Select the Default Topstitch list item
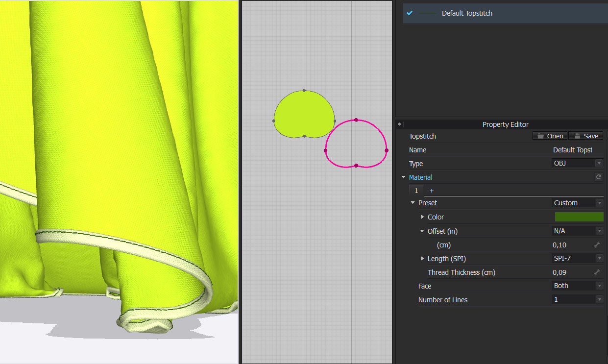 (506, 13)
